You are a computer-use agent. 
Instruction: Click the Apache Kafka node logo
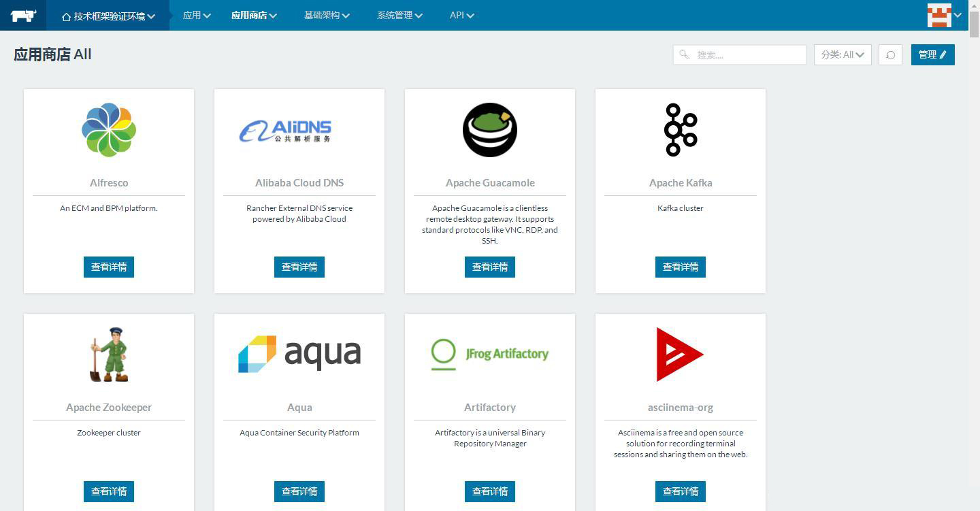click(x=681, y=130)
